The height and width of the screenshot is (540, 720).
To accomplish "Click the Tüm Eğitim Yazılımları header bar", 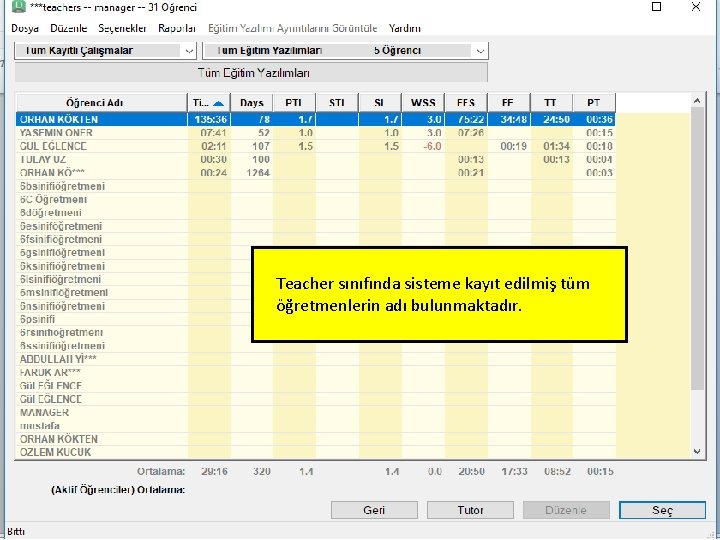I will point(251,73).
